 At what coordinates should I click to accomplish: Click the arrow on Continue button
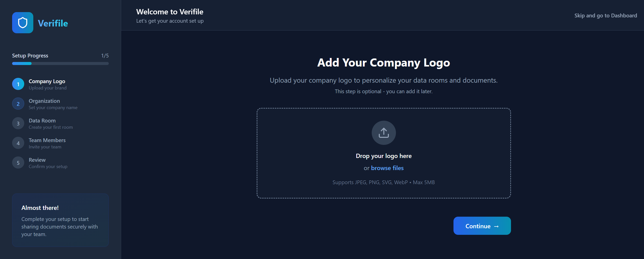point(496,226)
